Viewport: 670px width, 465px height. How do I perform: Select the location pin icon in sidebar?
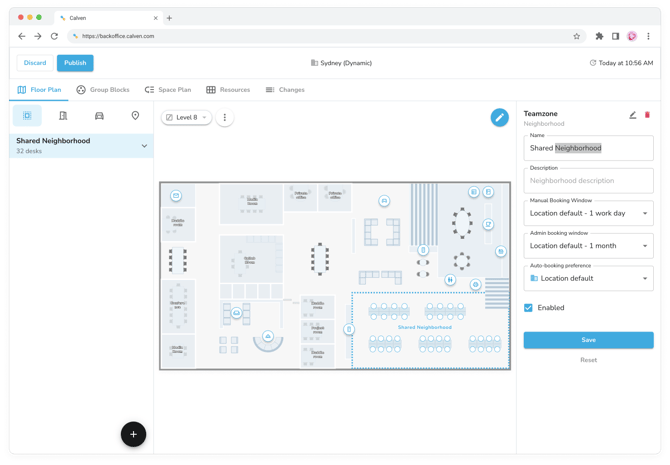coord(135,116)
